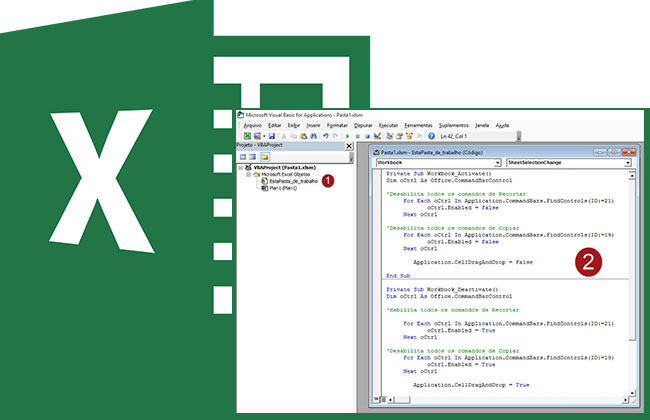The image size is (650, 420).
Task: Save the project with the floppy disk icon
Action: coord(272,136)
